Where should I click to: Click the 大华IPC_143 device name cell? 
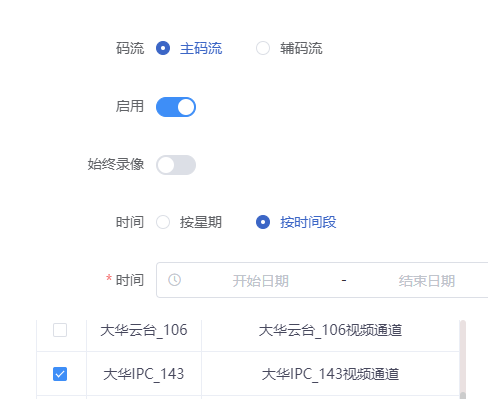click(144, 374)
